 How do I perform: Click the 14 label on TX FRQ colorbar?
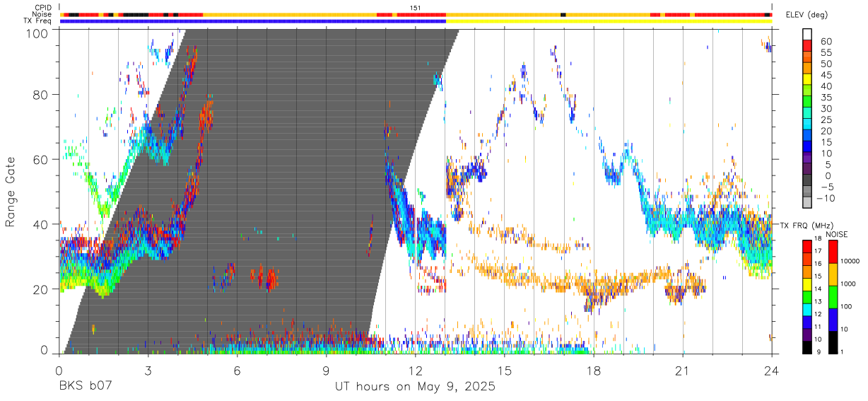click(x=818, y=289)
